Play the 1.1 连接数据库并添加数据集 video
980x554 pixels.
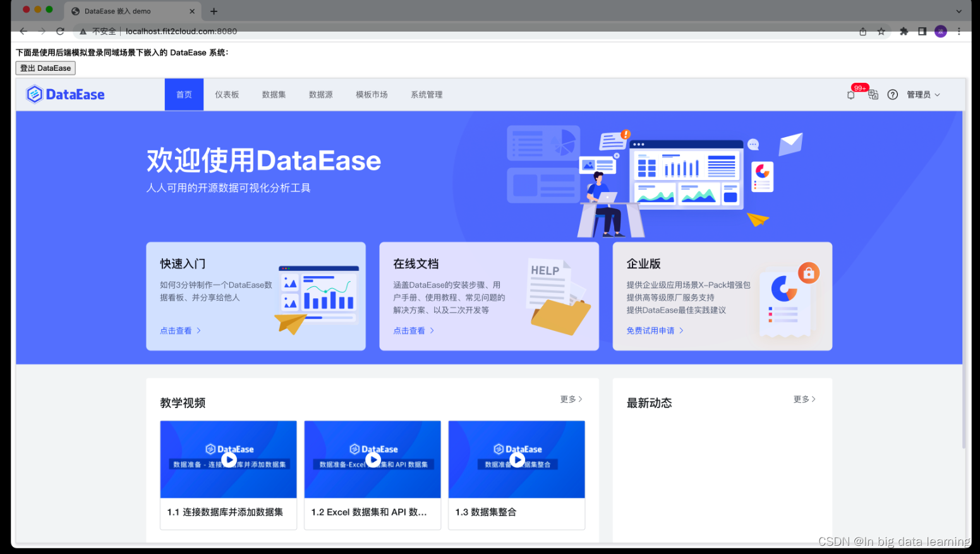coord(228,459)
